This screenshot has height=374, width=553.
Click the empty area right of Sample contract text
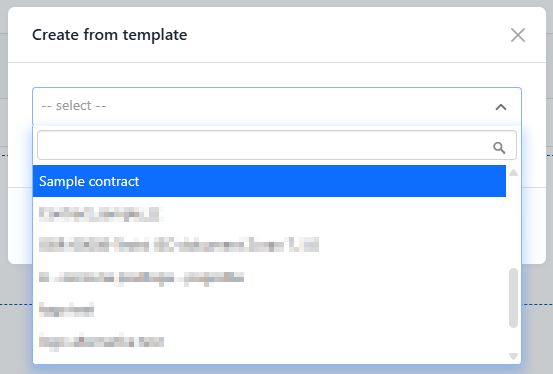coord(321,181)
